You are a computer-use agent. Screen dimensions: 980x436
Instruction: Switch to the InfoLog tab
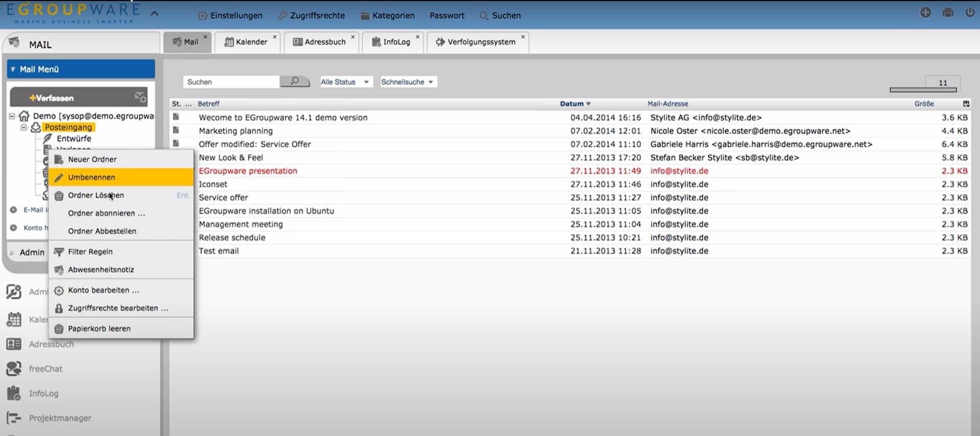[x=392, y=42]
